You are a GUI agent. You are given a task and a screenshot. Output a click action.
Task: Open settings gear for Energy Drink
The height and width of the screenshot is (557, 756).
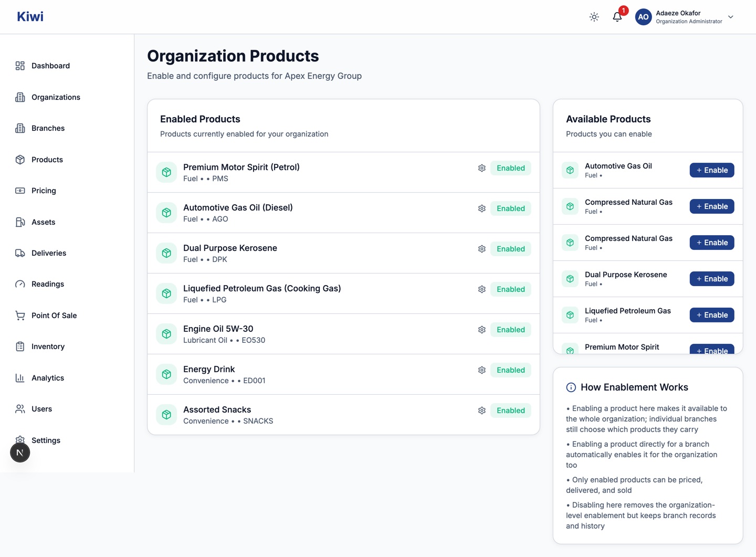click(x=481, y=370)
